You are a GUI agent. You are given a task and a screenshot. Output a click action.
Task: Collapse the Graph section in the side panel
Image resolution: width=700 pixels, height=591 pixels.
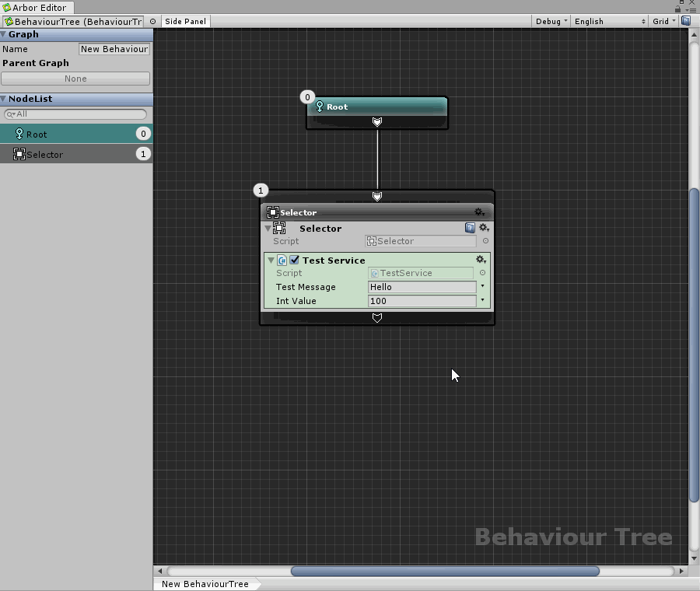[x=4, y=34]
